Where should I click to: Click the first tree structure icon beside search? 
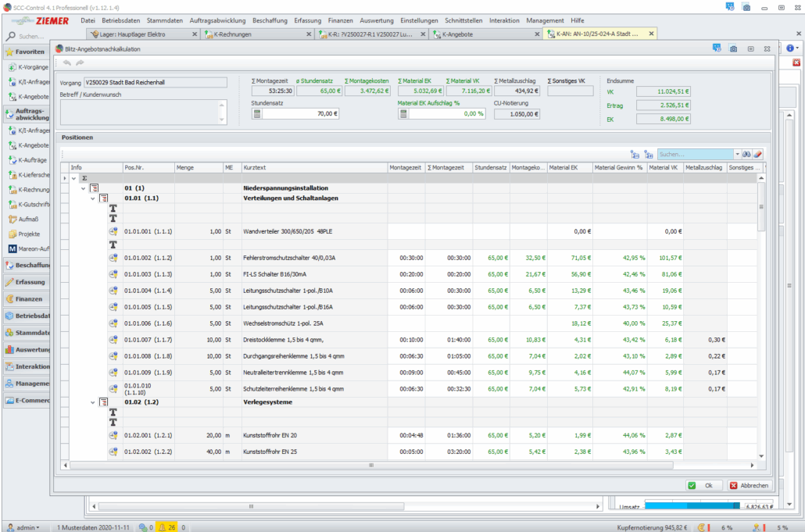[x=635, y=155]
